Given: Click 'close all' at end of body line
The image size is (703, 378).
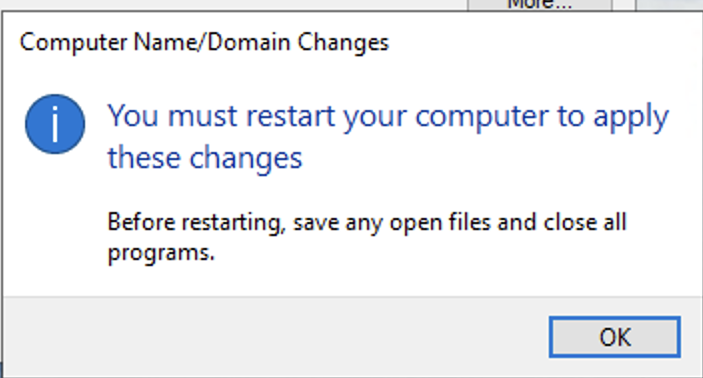Looking at the screenshot, I should coord(585,222).
